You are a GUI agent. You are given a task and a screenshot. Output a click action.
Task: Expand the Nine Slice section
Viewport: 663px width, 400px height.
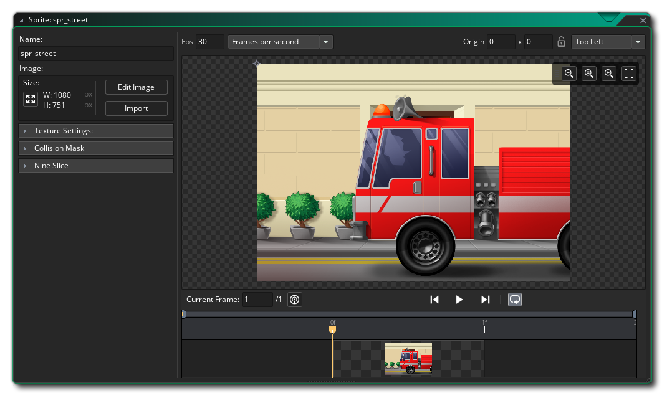point(96,166)
